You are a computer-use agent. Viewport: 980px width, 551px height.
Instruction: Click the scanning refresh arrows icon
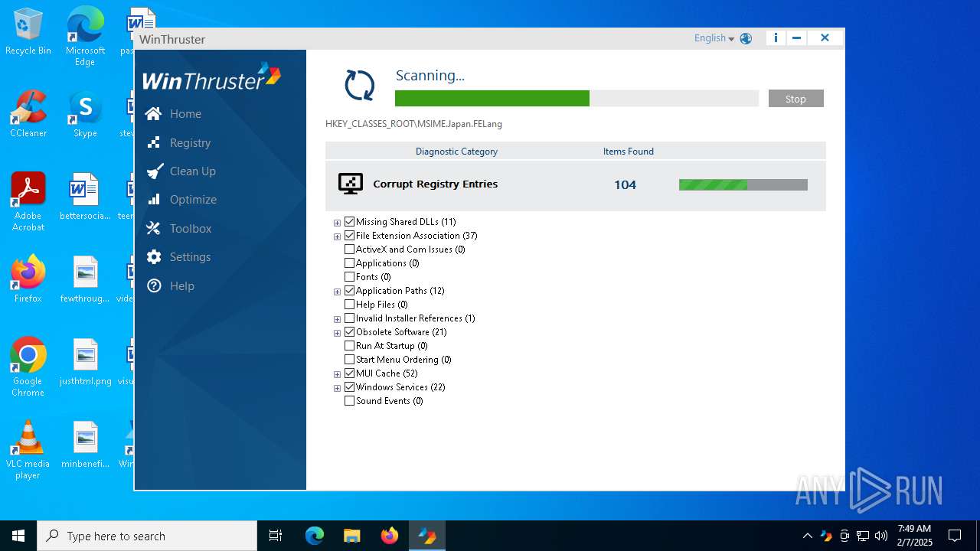point(360,85)
